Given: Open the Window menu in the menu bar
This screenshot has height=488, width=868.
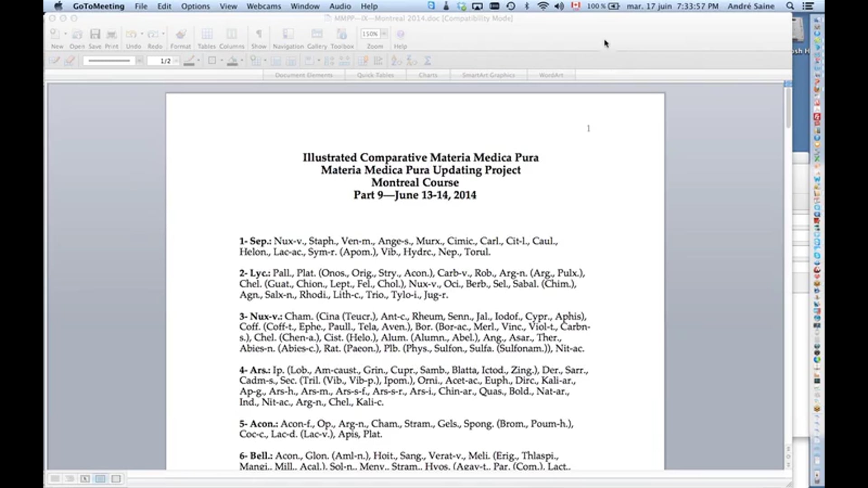Looking at the screenshot, I should click(x=305, y=6).
